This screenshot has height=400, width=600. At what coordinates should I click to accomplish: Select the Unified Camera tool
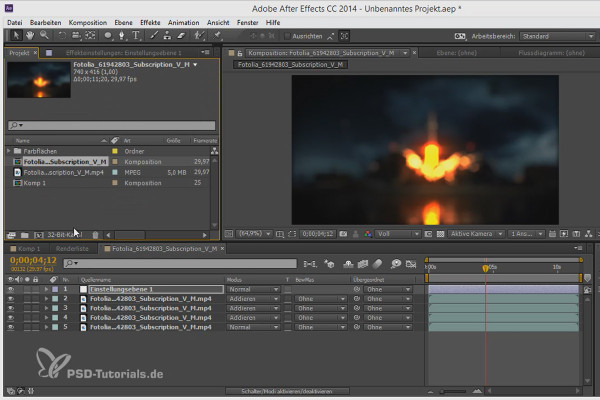pos(76,36)
